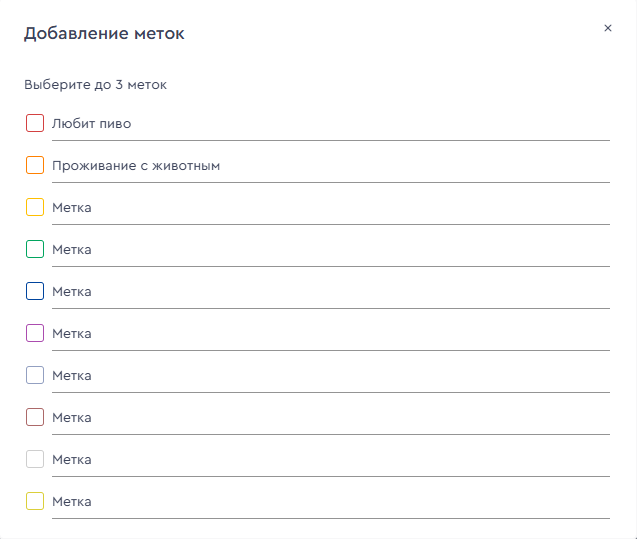Check the purple Метка checkbox

click(x=35, y=333)
